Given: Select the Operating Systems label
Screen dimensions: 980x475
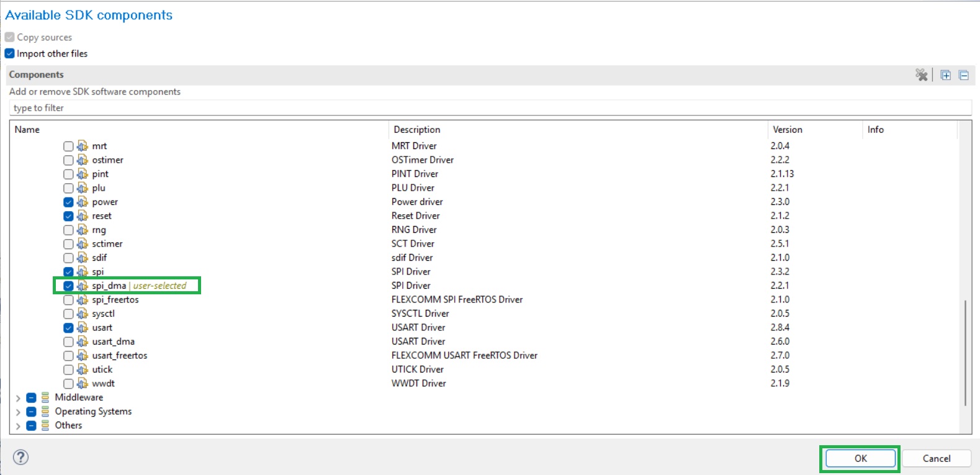Looking at the screenshot, I should click(x=93, y=412).
